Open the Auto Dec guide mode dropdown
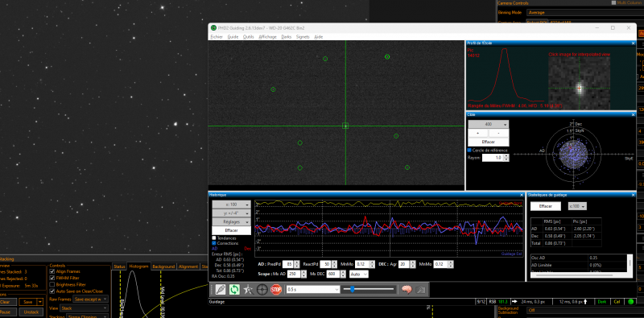Viewport: 644px width, 318px height. (x=358, y=274)
